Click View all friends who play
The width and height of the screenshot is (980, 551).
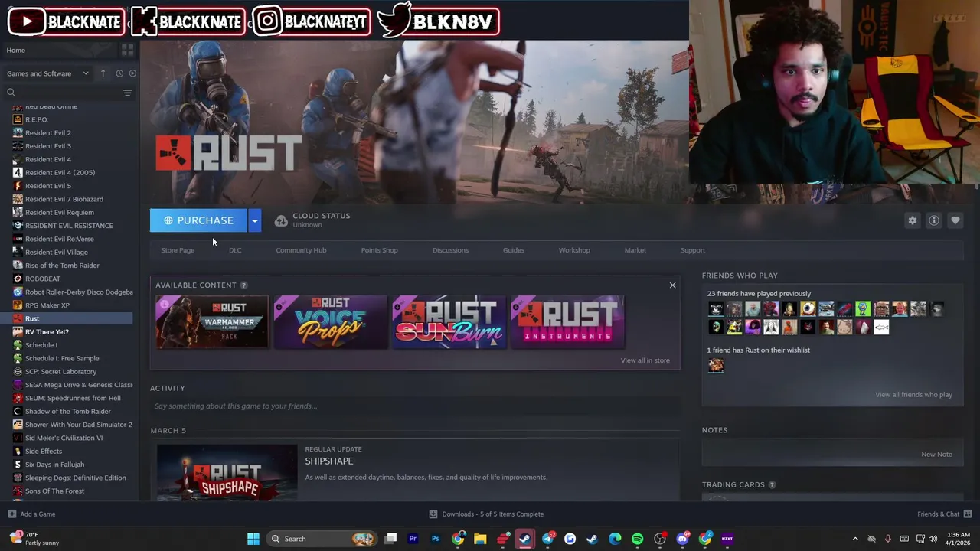(x=913, y=395)
